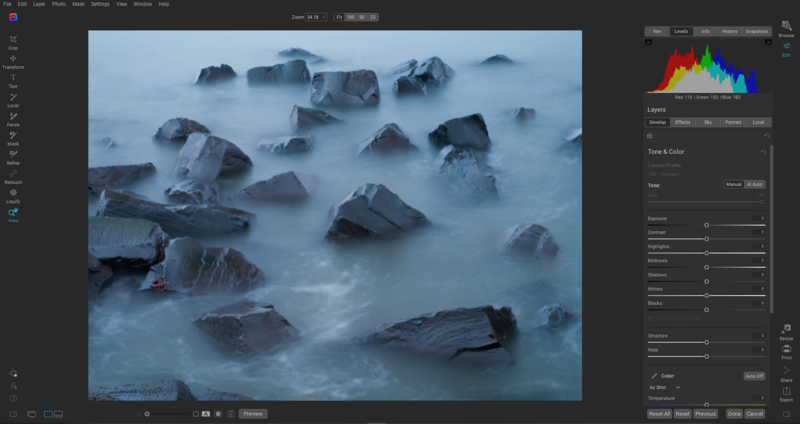This screenshot has width=800, height=424.
Task: Switch to single image detail view
Action: pyautogui.click(x=48, y=414)
